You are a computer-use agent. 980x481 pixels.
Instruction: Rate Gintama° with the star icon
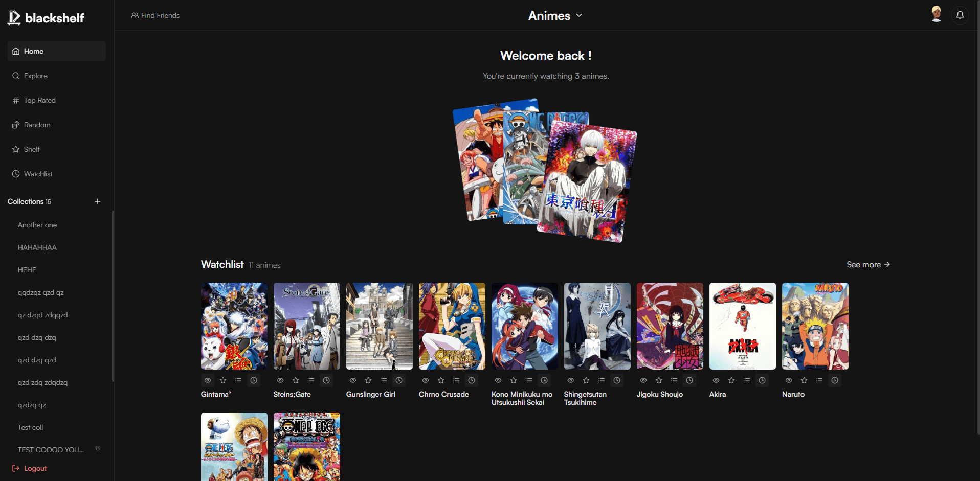[x=223, y=380]
